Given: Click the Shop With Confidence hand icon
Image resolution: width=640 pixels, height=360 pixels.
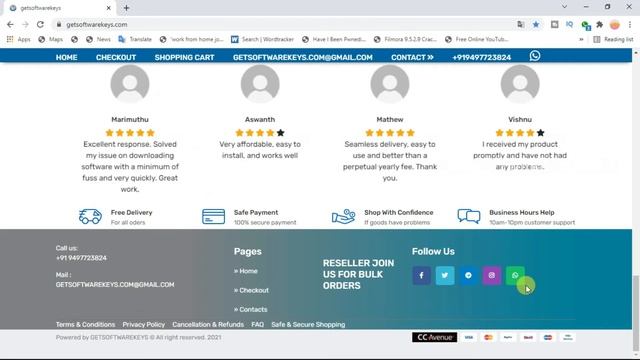Looking at the screenshot, I should pyautogui.click(x=343, y=216).
